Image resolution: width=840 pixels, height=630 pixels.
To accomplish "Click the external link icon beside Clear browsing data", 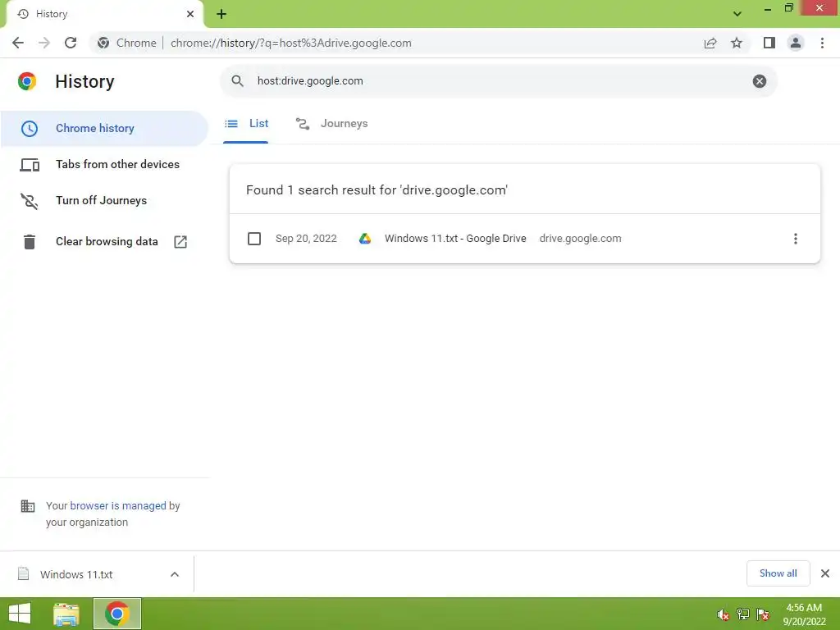I will [x=180, y=242].
